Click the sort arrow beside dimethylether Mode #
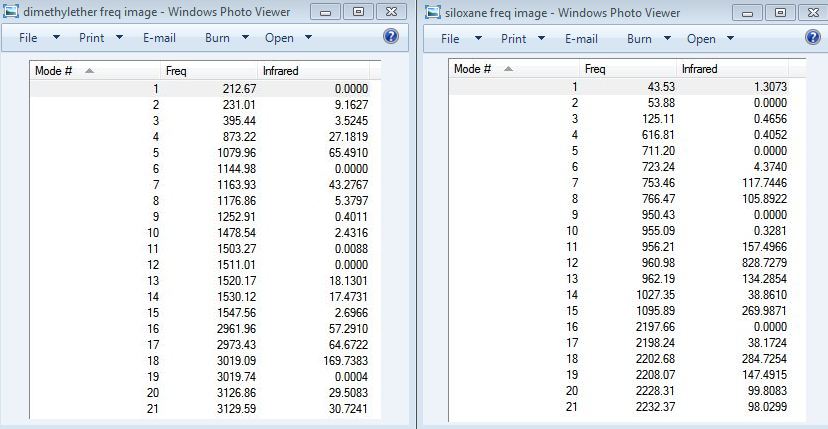 89,70
